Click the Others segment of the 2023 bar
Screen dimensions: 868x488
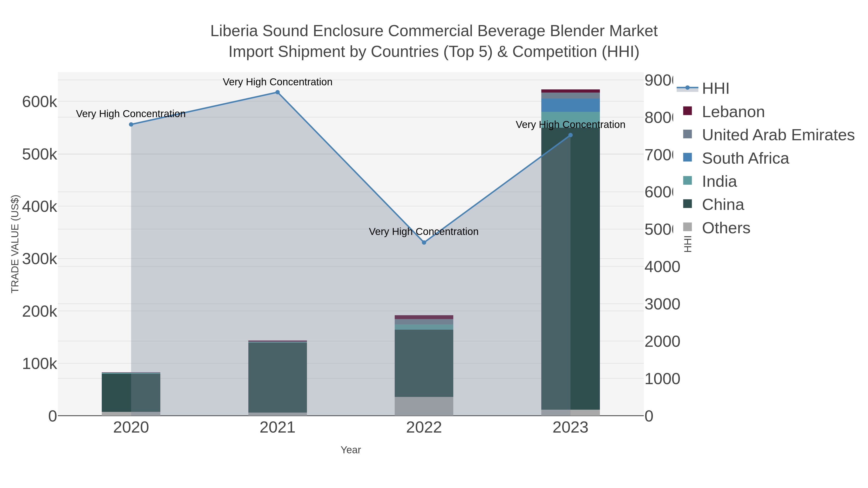point(570,413)
